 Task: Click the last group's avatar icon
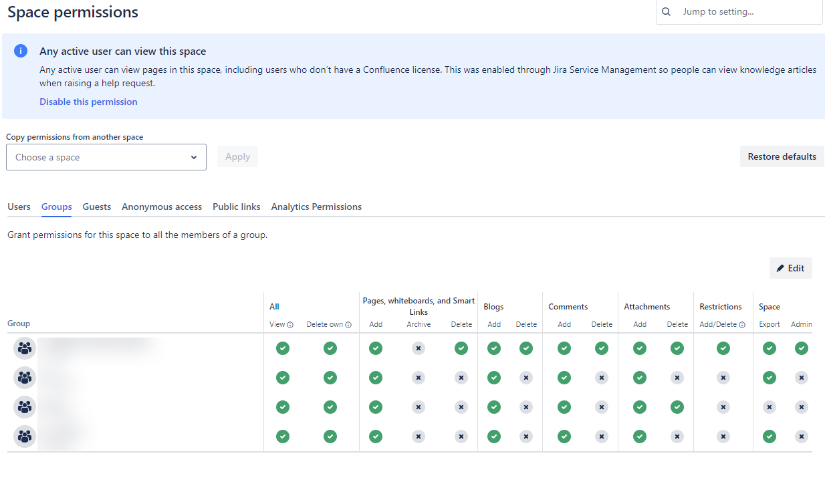(25, 436)
